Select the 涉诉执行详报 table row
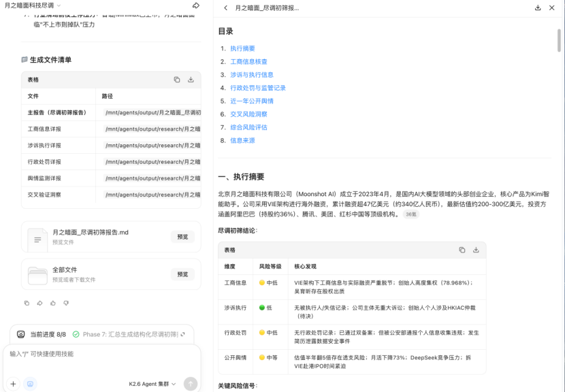Screen dimensions: 565x392 [x=111, y=145]
